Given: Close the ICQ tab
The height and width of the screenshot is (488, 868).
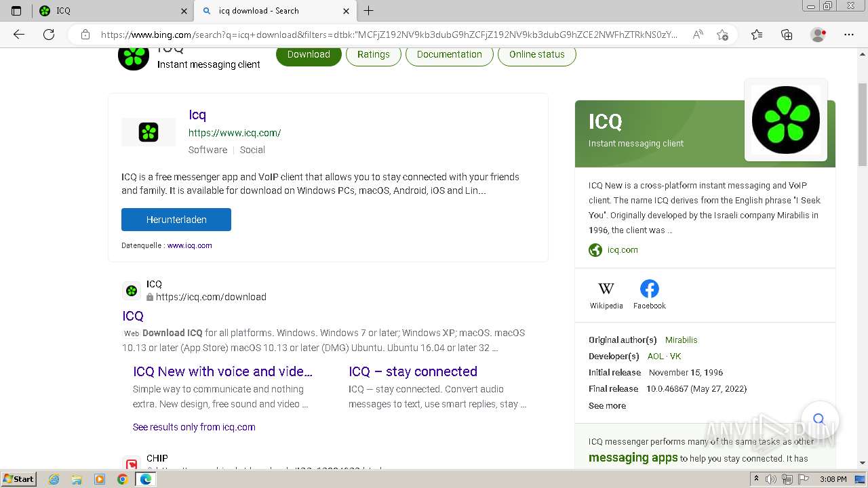Looking at the screenshot, I should tap(184, 11).
